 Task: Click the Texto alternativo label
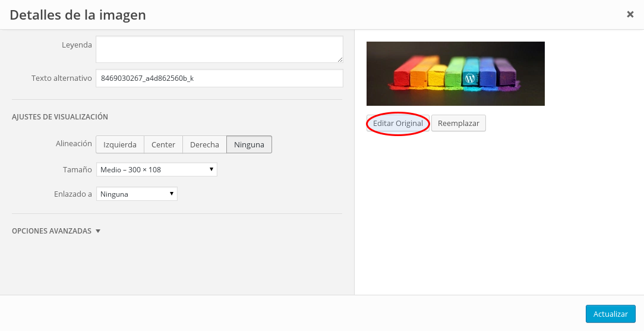(x=62, y=78)
